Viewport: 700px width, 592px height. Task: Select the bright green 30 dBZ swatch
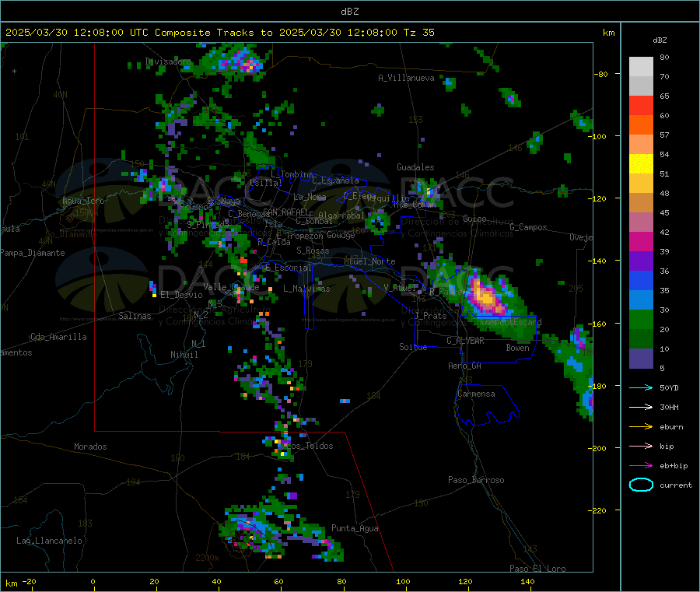(641, 319)
